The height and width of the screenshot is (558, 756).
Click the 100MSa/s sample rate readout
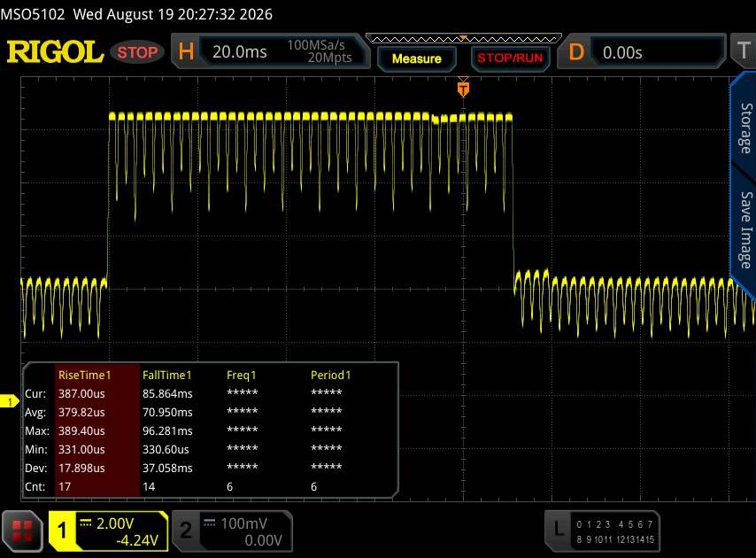316,45
